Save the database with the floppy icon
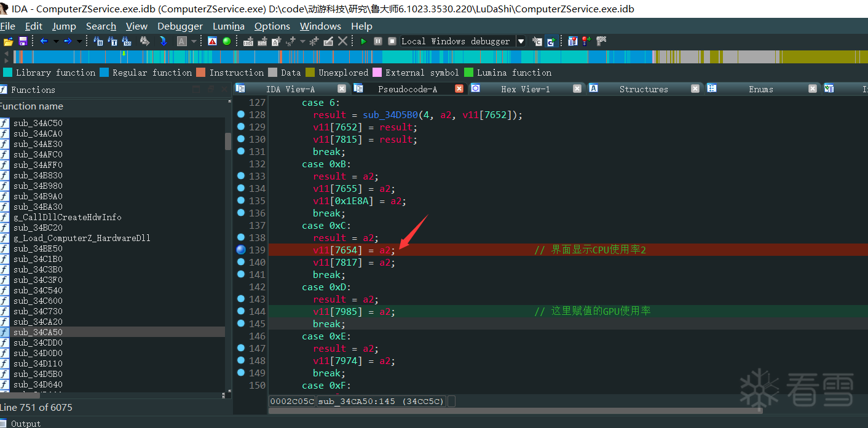The height and width of the screenshot is (428, 868). click(23, 41)
